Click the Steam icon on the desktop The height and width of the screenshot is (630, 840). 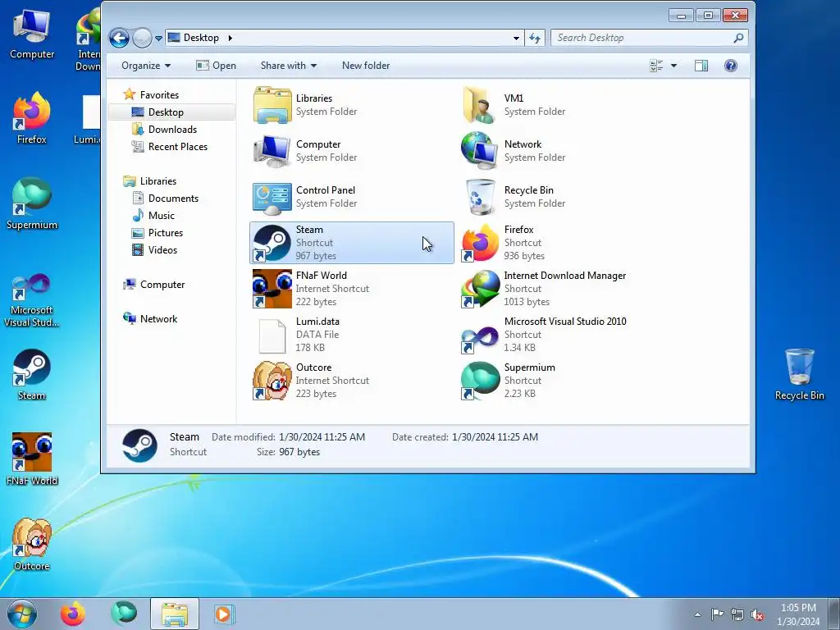(x=32, y=375)
